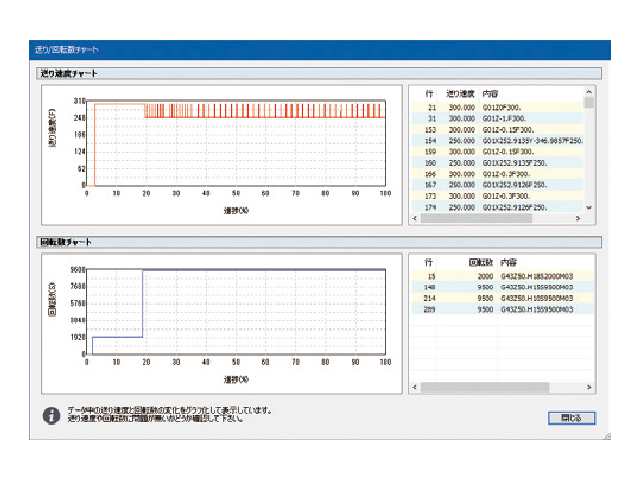Select row 289 in the spindle speed table
Image resolution: width=640 pixels, height=480 pixels.
point(502,309)
